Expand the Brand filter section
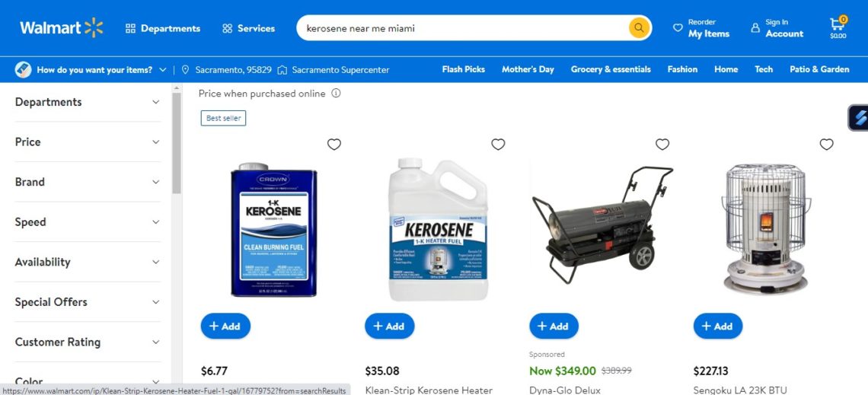The width and height of the screenshot is (868, 395). (x=88, y=182)
